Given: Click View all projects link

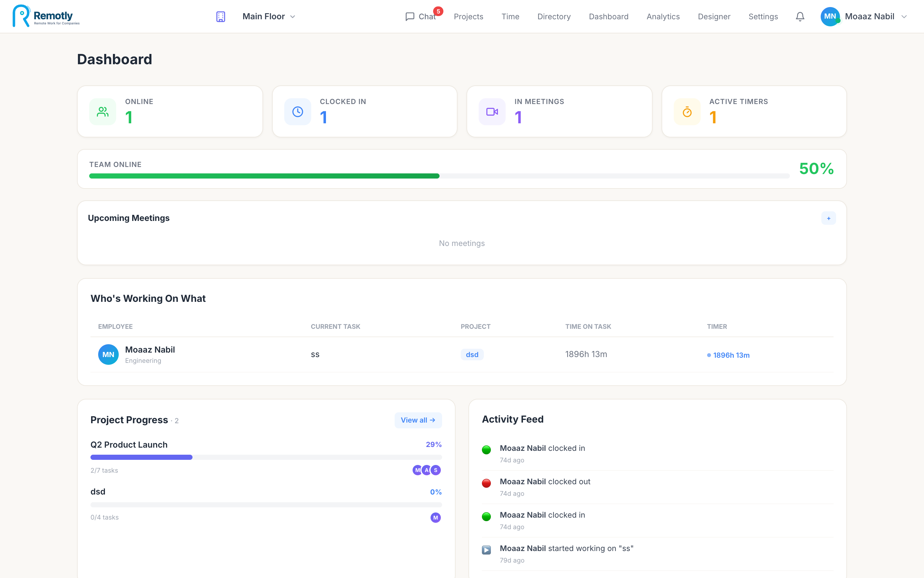Looking at the screenshot, I should (x=418, y=420).
